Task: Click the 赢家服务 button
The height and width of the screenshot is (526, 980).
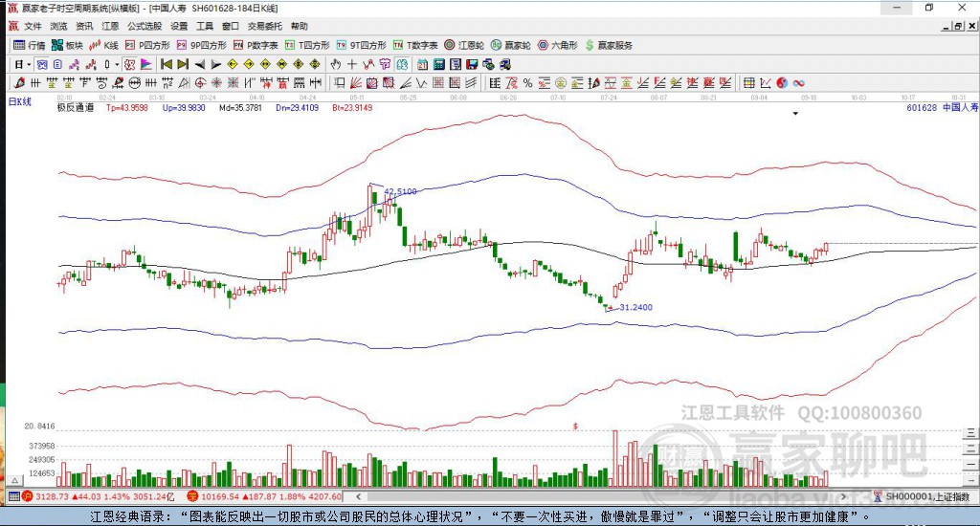Action: coord(609,45)
